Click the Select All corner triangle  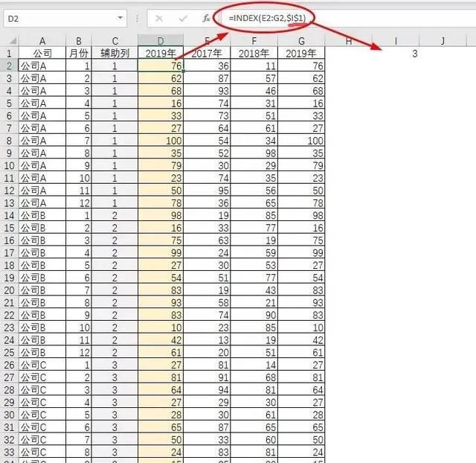coord(8,41)
